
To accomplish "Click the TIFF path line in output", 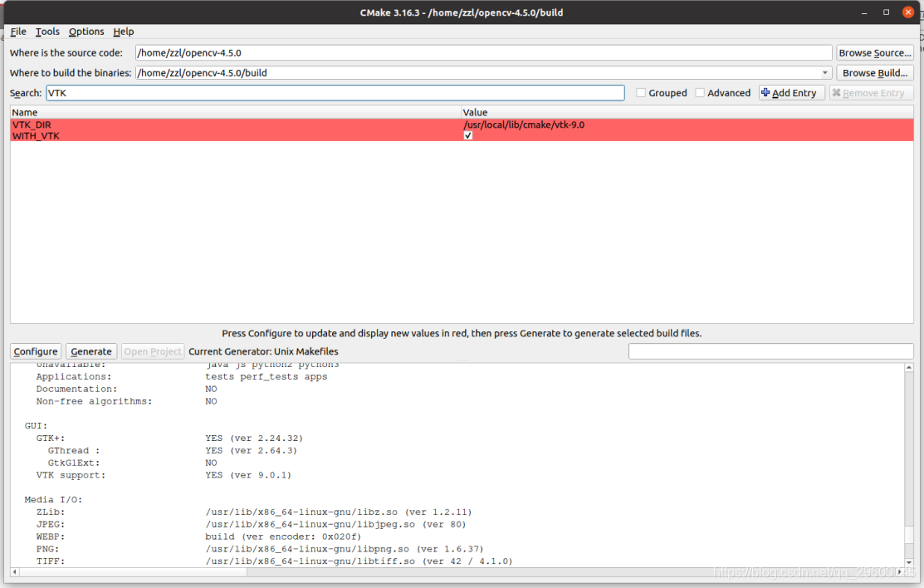I will [x=274, y=561].
